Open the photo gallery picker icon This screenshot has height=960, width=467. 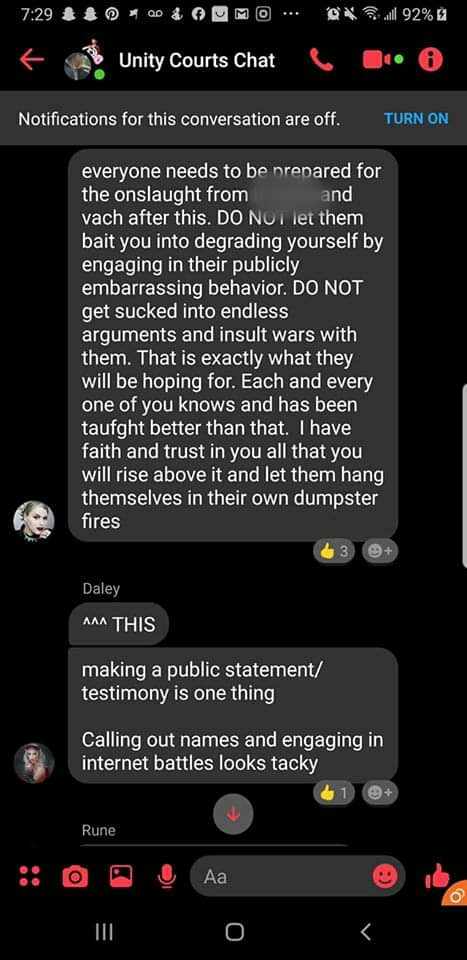tap(121, 877)
